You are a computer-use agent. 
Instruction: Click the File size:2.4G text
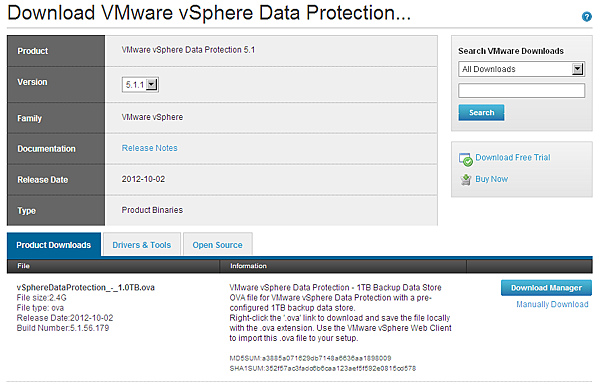click(x=41, y=298)
